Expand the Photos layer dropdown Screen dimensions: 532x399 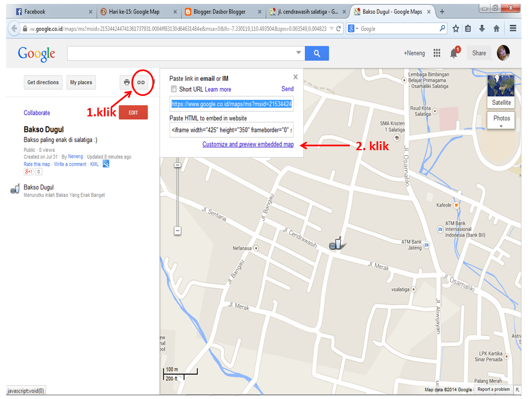(x=501, y=126)
